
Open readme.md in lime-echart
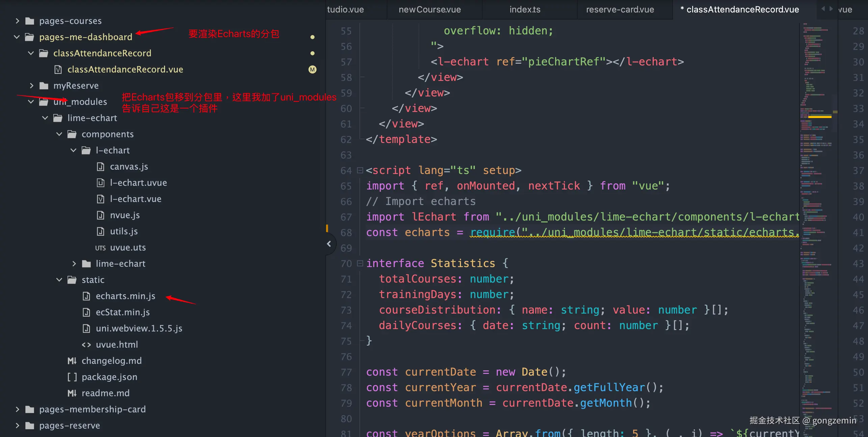[105, 393]
